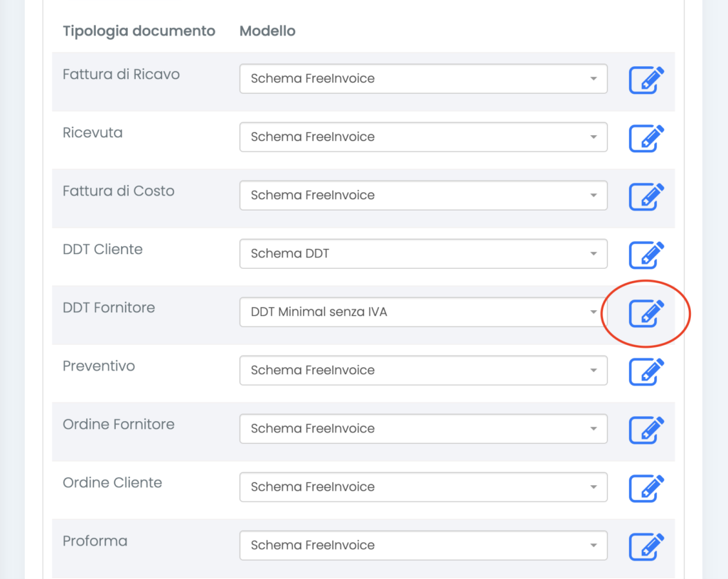Screen dimensions: 728x579
Task: Expand the Ordine Cliente model dropdown
Action: tap(423, 487)
